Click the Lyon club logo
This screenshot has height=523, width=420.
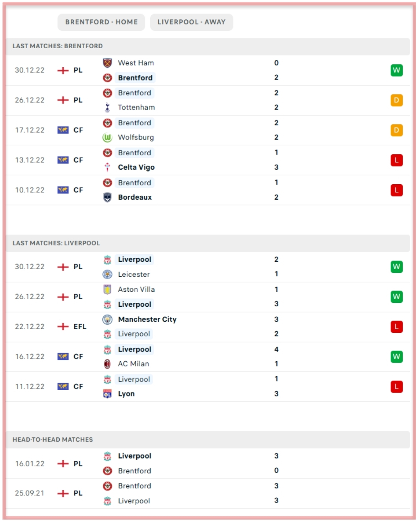pyautogui.click(x=107, y=394)
